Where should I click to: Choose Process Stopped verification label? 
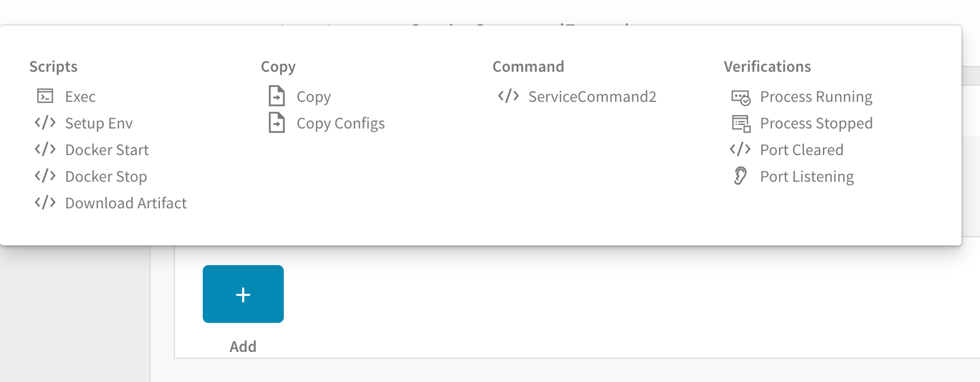[x=816, y=123]
